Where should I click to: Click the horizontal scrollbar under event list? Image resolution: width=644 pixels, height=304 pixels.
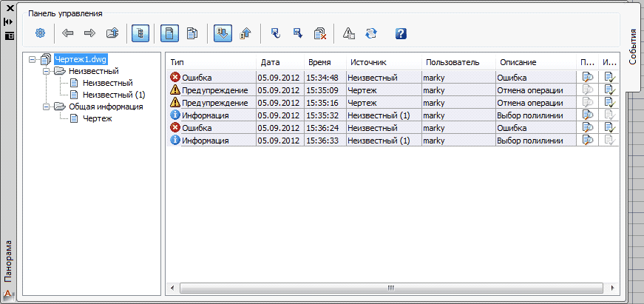392,288
